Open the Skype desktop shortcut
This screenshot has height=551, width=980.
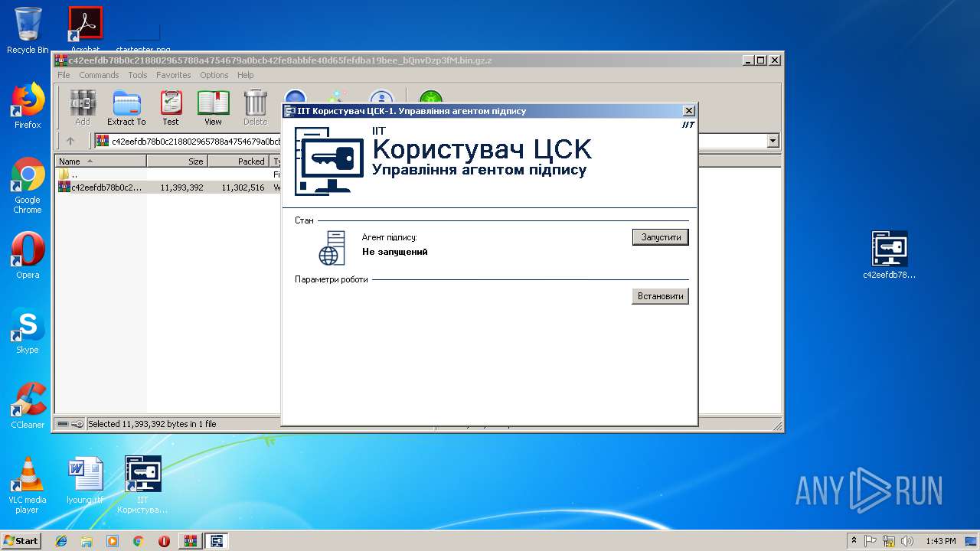pyautogui.click(x=28, y=331)
